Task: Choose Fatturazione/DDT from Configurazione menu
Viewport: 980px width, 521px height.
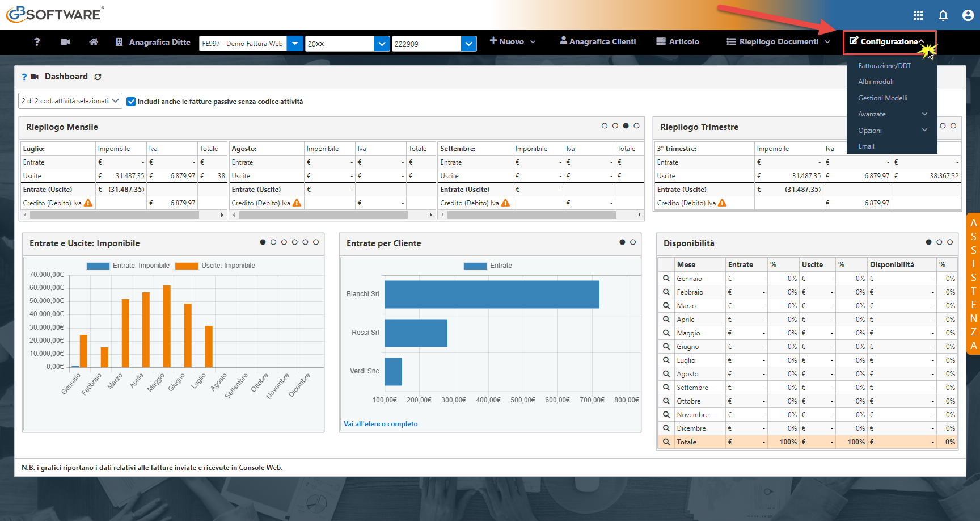Action: (x=884, y=66)
